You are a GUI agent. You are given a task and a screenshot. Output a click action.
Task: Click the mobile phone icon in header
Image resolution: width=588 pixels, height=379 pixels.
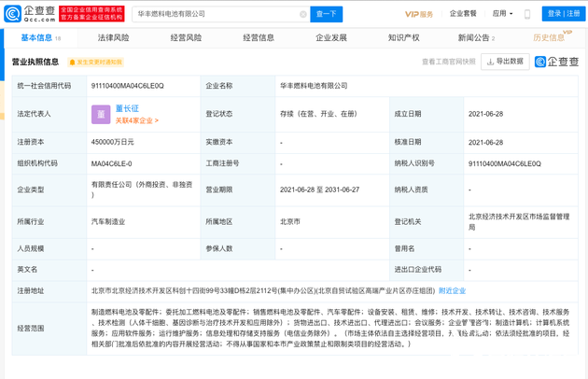coord(527,14)
